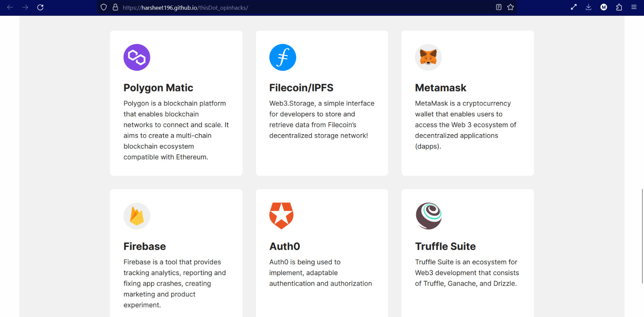Click the page vertical scrollbar thumb
This screenshot has height=317, width=644.
click(x=642, y=236)
